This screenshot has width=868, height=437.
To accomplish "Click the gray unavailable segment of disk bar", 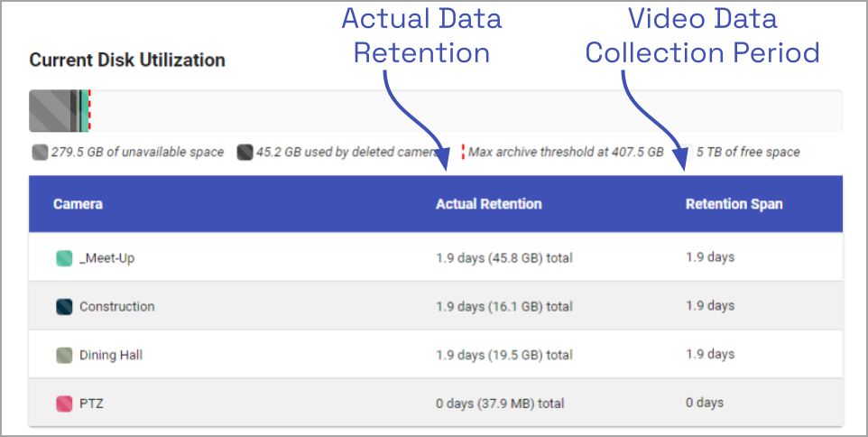I will click(x=50, y=112).
